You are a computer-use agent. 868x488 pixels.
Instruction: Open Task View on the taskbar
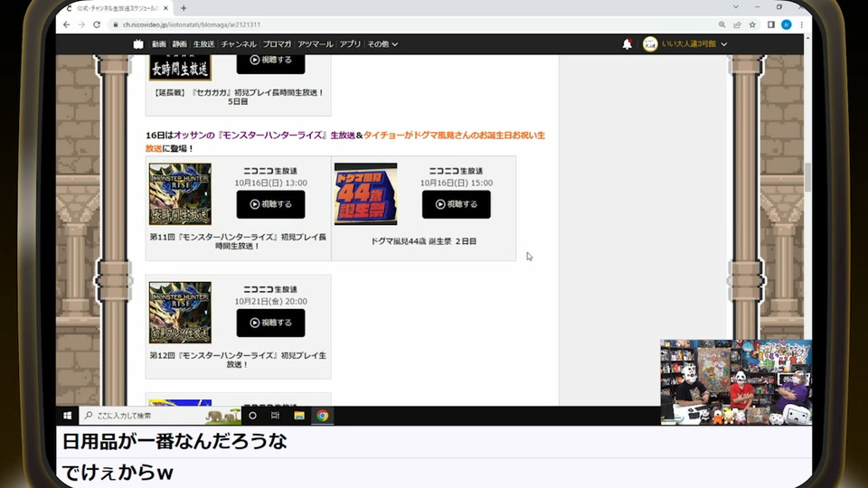[x=275, y=416]
